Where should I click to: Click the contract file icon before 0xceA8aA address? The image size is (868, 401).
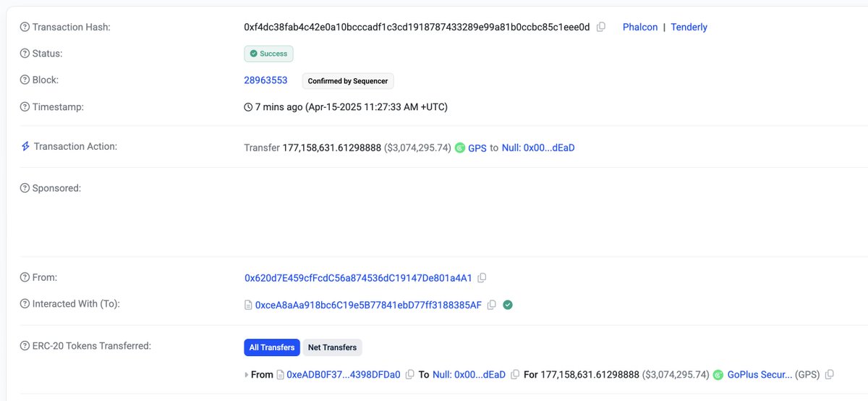pyautogui.click(x=248, y=305)
